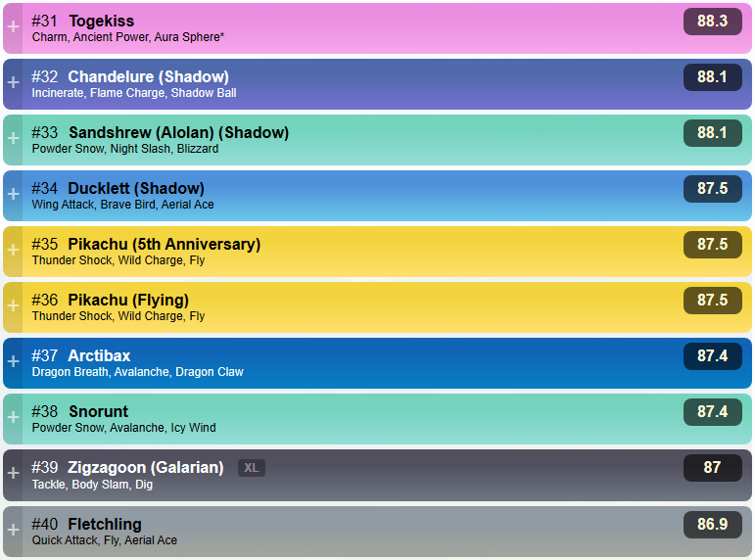The width and height of the screenshot is (755, 560).
Task: Click the 86.9 score for Fletchling
Action: click(712, 525)
